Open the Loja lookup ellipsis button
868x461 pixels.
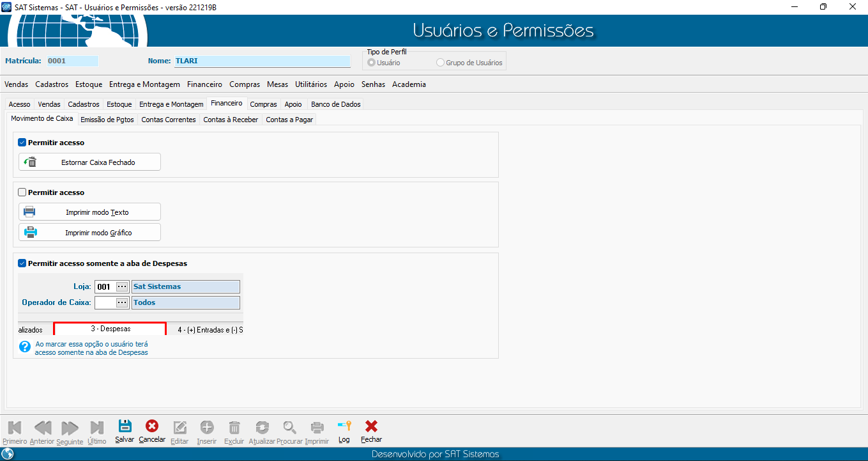point(122,286)
